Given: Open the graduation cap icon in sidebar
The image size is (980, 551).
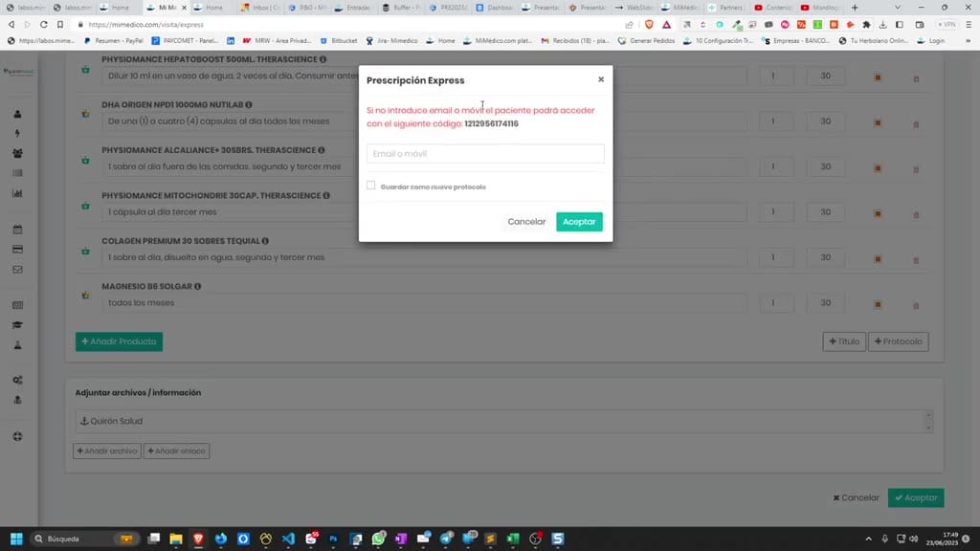Looking at the screenshot, I should [17, 325].
